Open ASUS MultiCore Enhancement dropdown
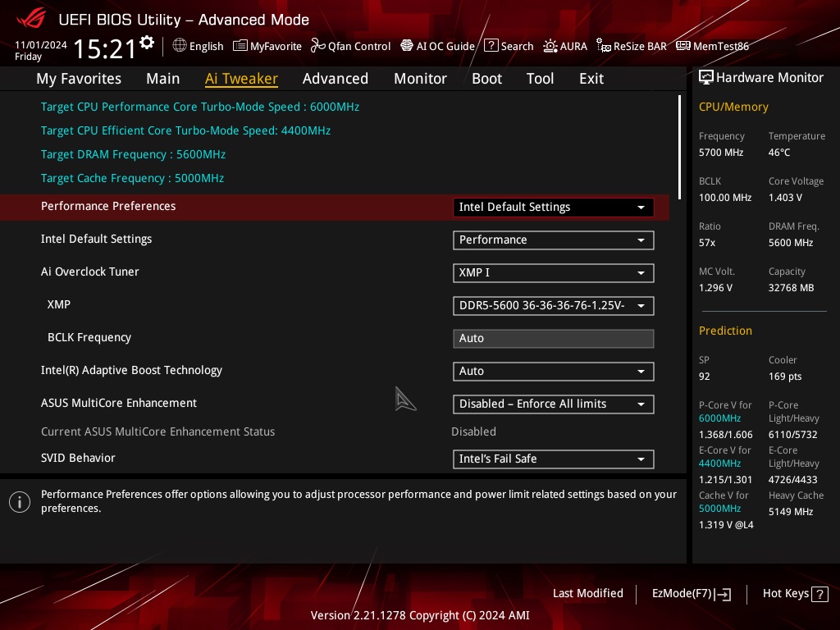The width and height of the screenshot is (840, 630). point(554,404)
